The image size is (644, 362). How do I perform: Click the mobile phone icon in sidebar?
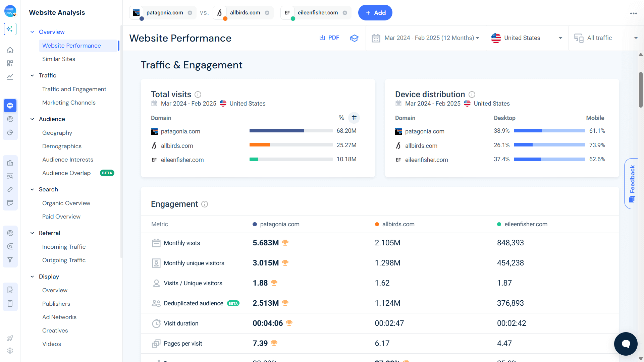[10, 303]
